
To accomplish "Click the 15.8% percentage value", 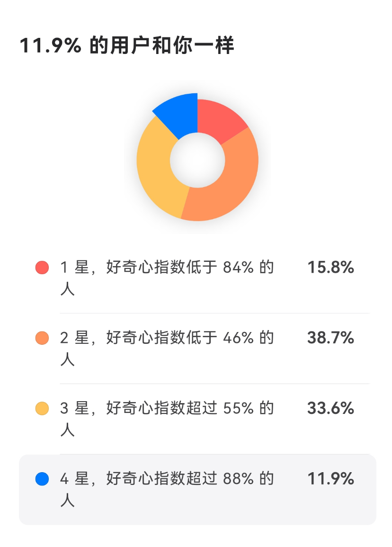I will coord(330,268).
